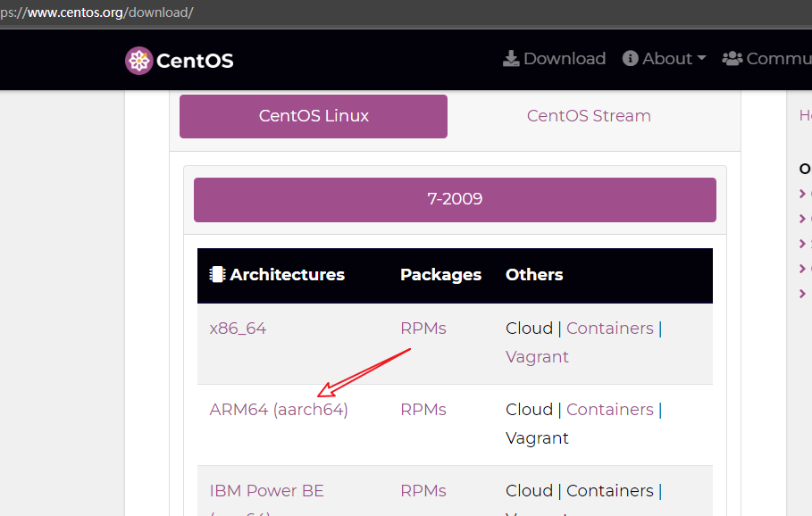Click the Architectures column header
The height and width of the screenshot is (516, 812).
277,274
